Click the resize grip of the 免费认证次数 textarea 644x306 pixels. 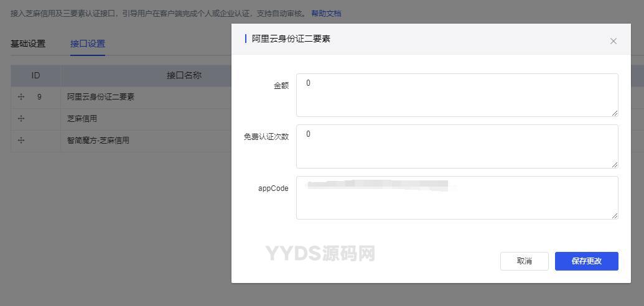[x=615, y=165]
